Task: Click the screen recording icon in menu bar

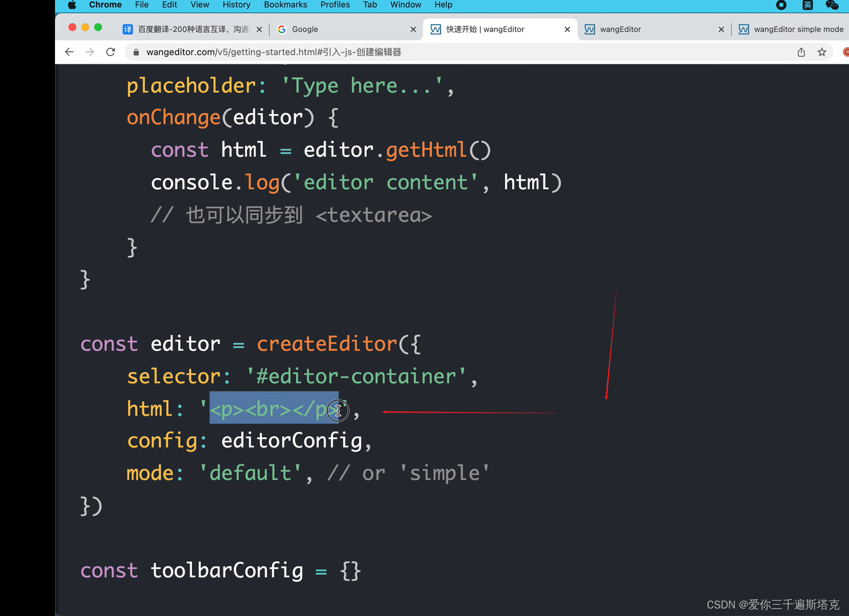Action: [x=781, y=5]
